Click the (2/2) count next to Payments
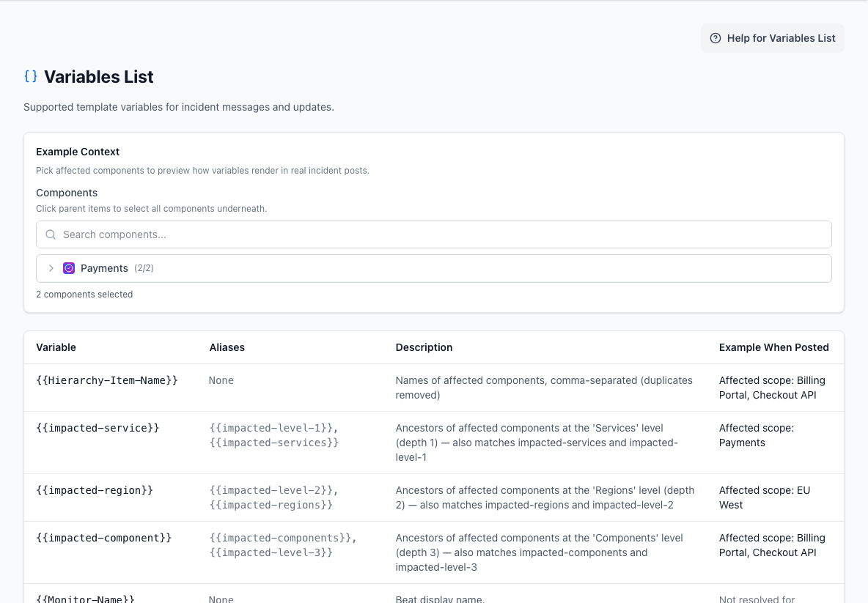868x603 pixels. [x=144, y=268]
